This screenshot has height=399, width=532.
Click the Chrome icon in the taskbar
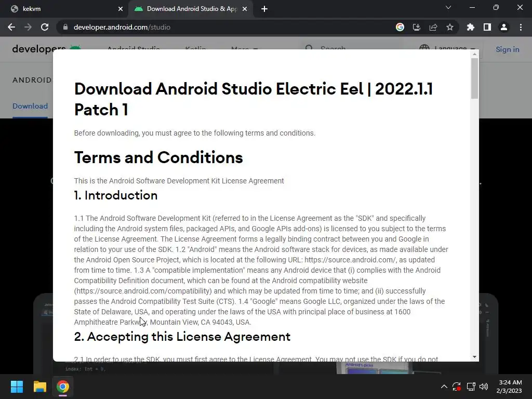tap(63, 387)
